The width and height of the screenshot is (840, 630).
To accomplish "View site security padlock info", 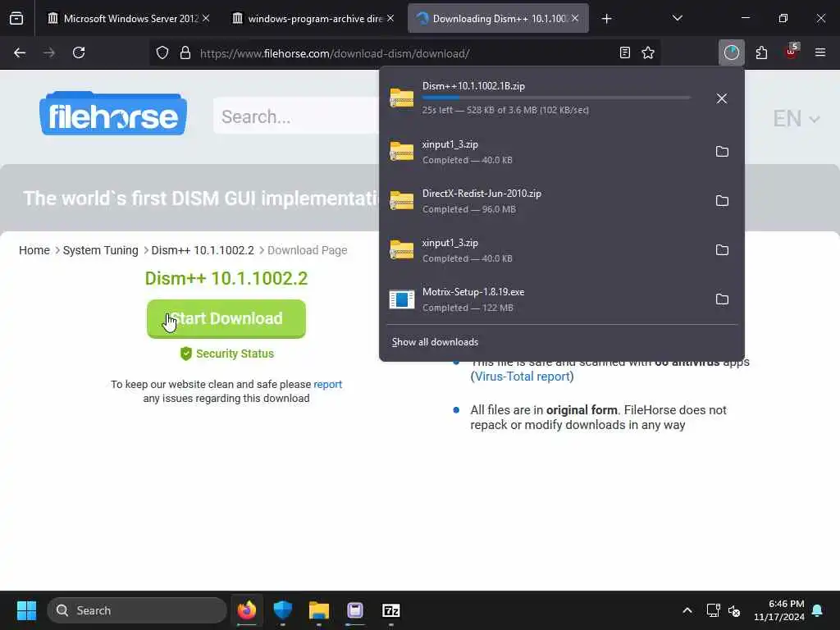I will 185,53.
